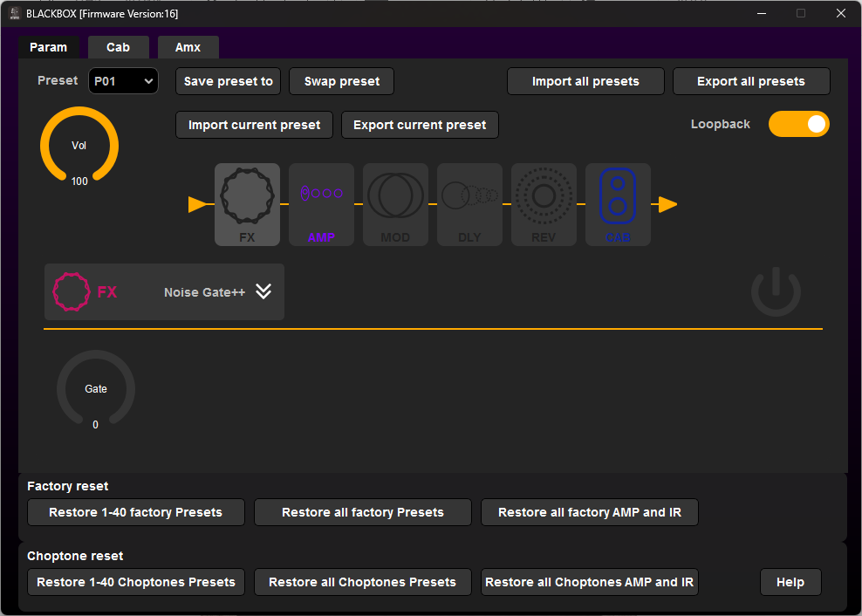Switch to the Amx tab

188,47
